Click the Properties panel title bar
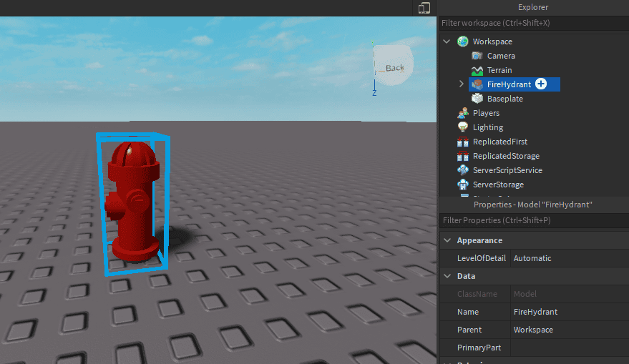This screenshot has width=629, height=364. (x=534, y=205)
